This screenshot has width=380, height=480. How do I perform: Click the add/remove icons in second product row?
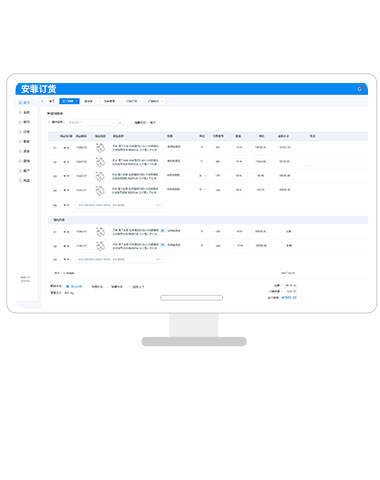click(66, 162)
